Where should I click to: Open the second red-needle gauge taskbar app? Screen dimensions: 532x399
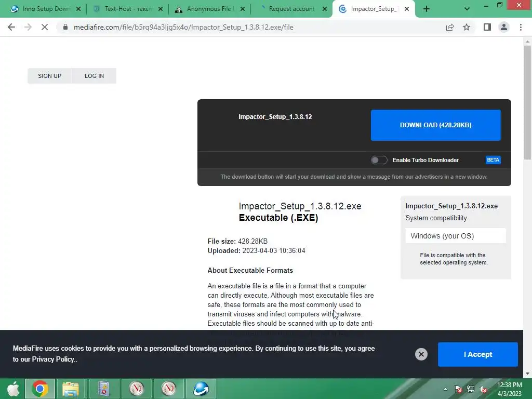click(x=169, y=389)
